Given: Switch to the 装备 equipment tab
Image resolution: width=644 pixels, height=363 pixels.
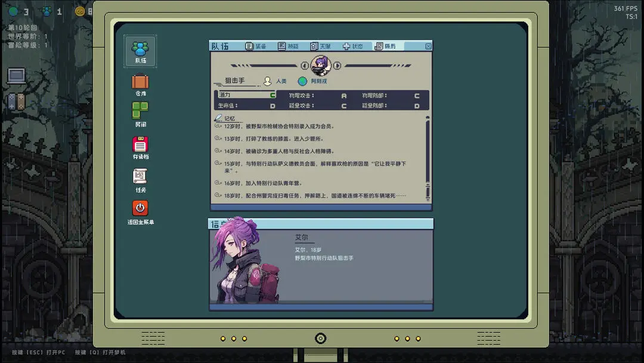Looking at the screenshot, I should coord(256,46).
